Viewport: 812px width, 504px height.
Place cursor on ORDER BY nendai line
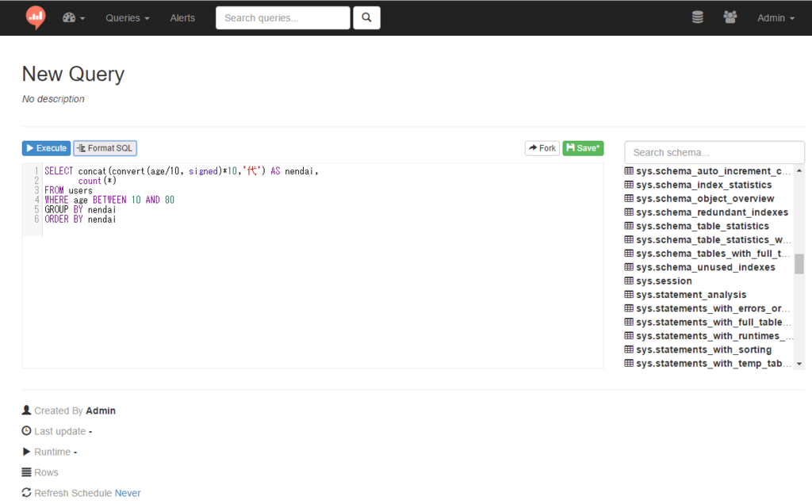coord(80,220)
